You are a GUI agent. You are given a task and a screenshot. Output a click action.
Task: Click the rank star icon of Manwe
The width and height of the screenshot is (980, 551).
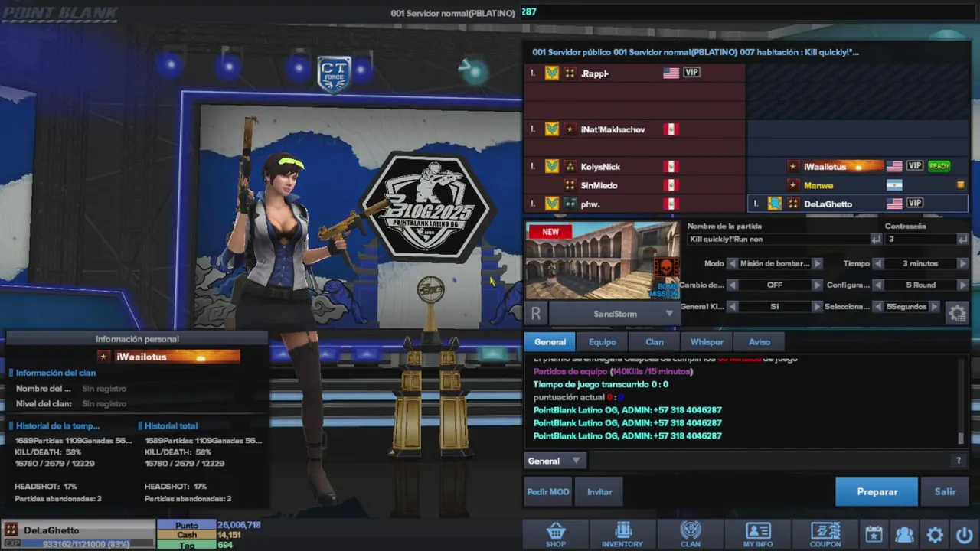pyautogui.click(x=793, y=185)
